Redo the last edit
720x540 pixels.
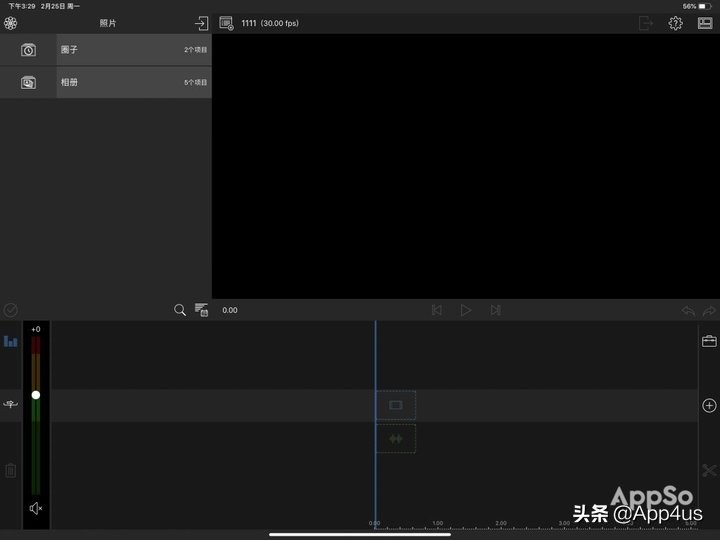(x=709, y=311)
